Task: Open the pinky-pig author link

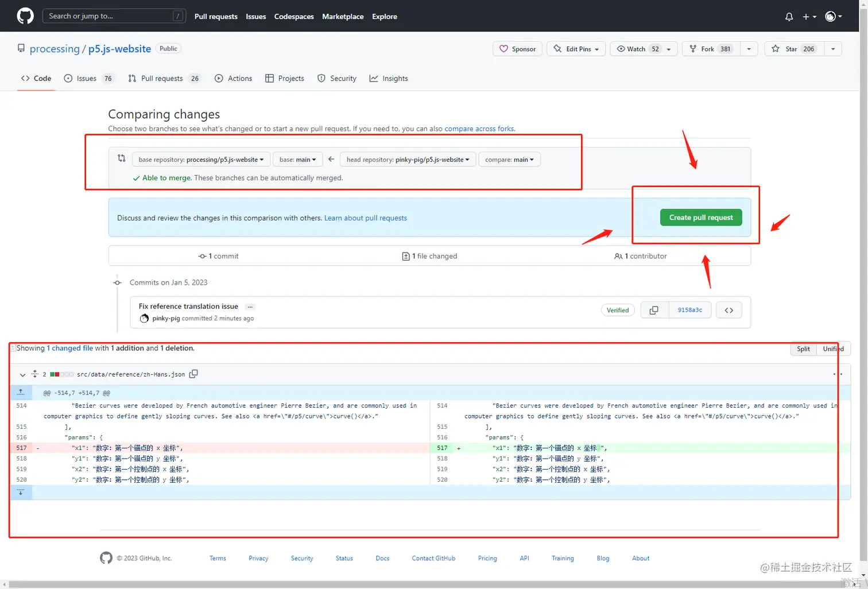Action: coord(166,319)
